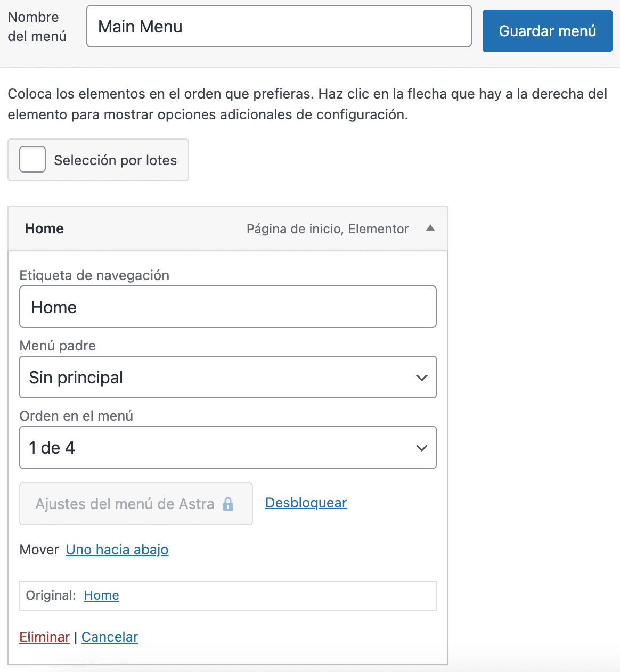Click the Ajustes del menú de Astra button
Screen dimensions: 620x672
click(125, 504)
